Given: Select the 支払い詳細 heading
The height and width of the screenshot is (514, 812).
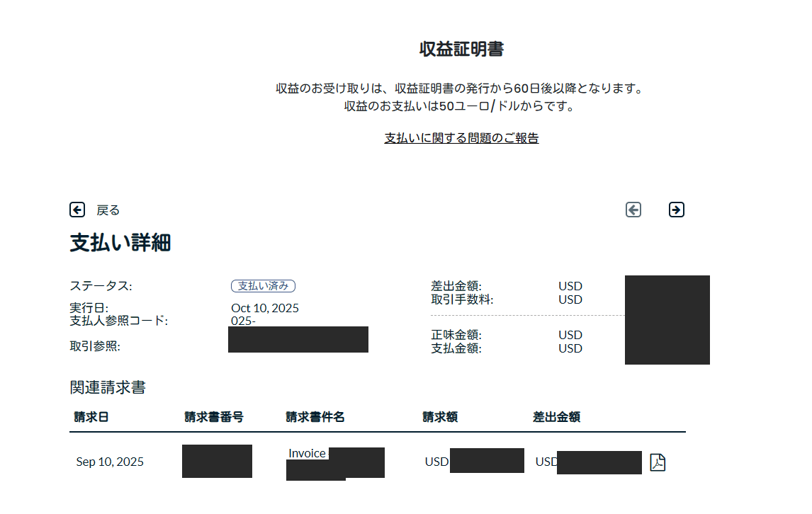Looking at the screenshot, I should point(120,243).
